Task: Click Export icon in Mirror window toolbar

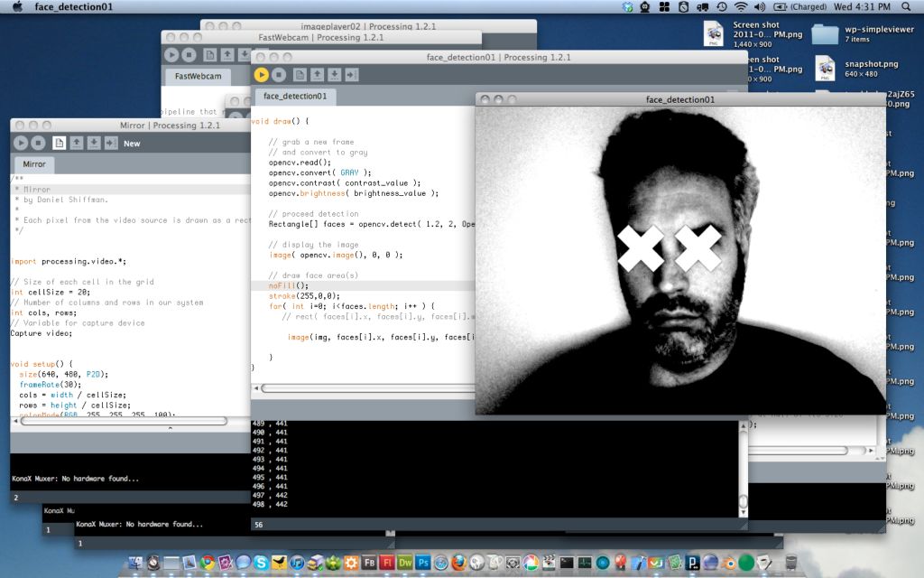Action: pos(110,143)
